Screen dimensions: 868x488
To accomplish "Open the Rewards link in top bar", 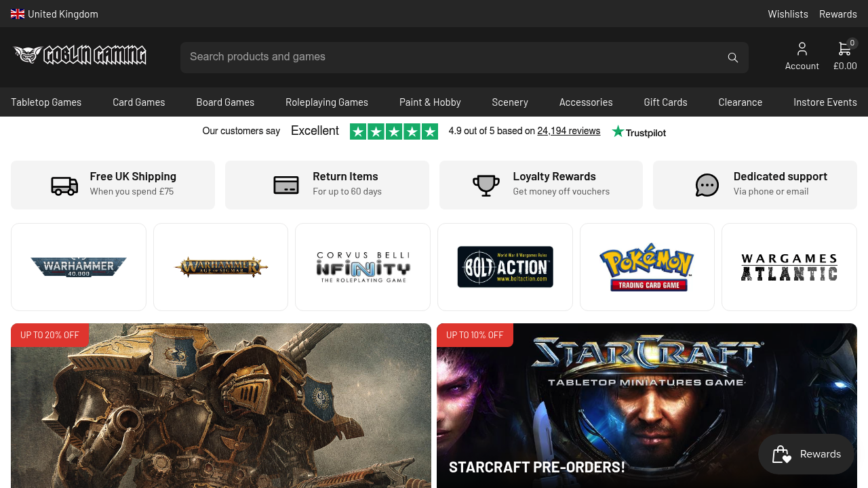I will pos(838,14).
